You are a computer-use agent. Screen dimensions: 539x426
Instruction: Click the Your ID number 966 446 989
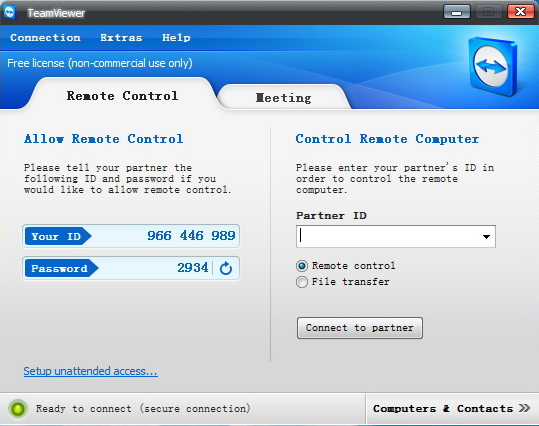pos(191,236)
